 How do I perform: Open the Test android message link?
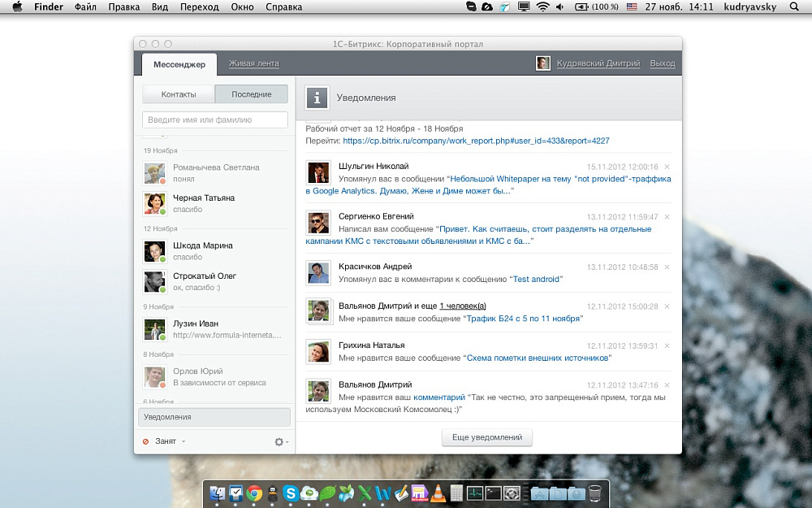[x=536, y=279]
